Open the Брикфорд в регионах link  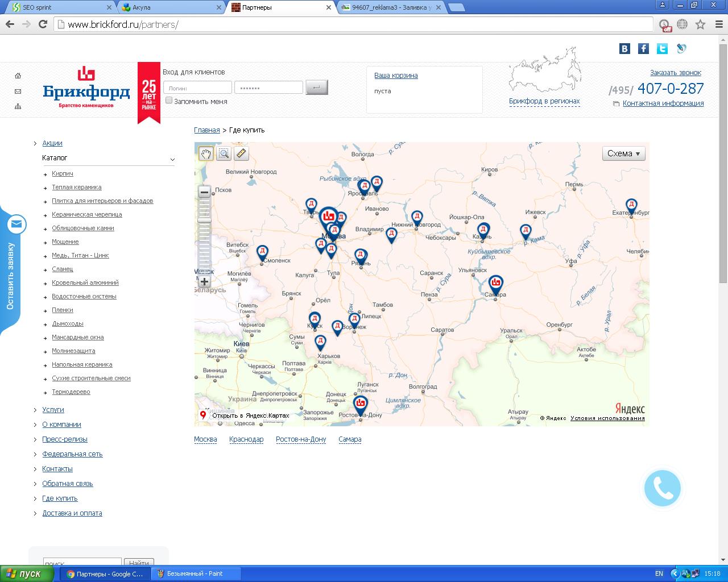(x=544, y=101)
